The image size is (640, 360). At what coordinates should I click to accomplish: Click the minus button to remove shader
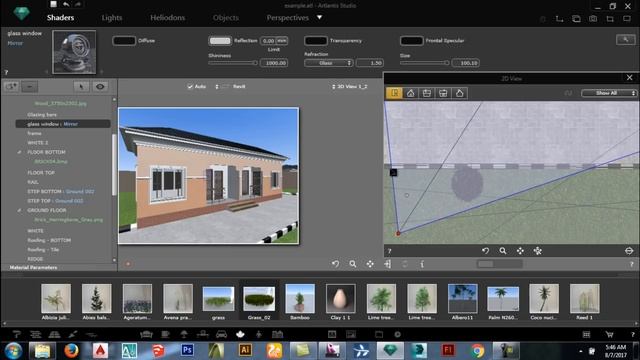click(30, 87)
